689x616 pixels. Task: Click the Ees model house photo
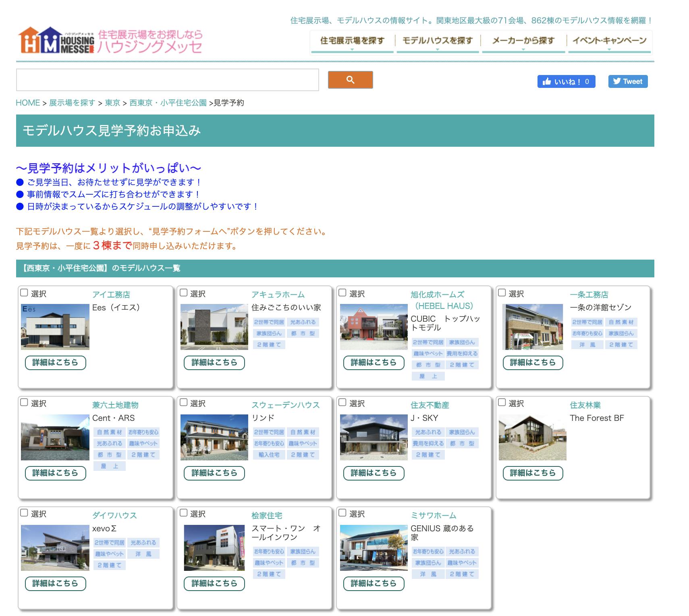[x=55, y=327]
